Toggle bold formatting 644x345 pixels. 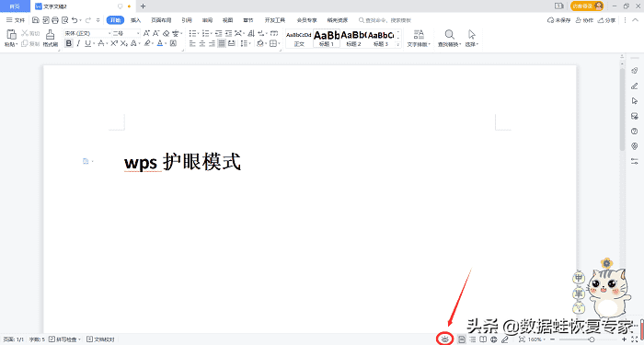click(x=69, y=43)
